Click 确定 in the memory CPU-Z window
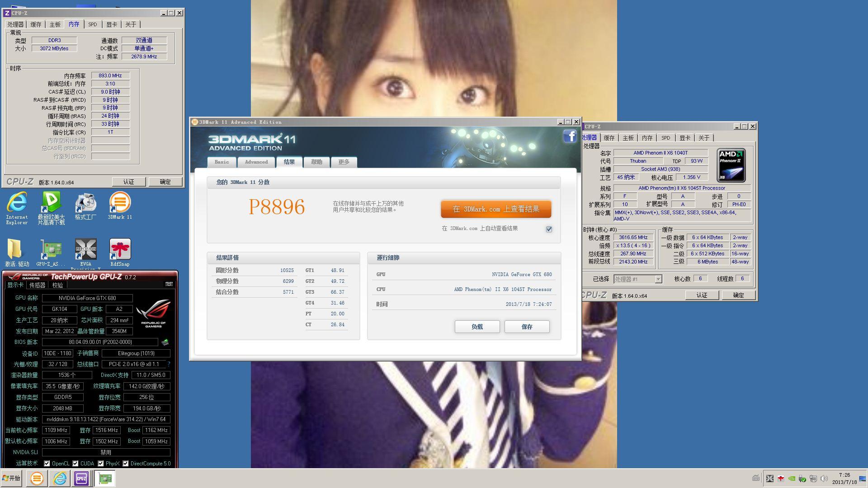Viewport: 868px width, 488px height. 165,182
